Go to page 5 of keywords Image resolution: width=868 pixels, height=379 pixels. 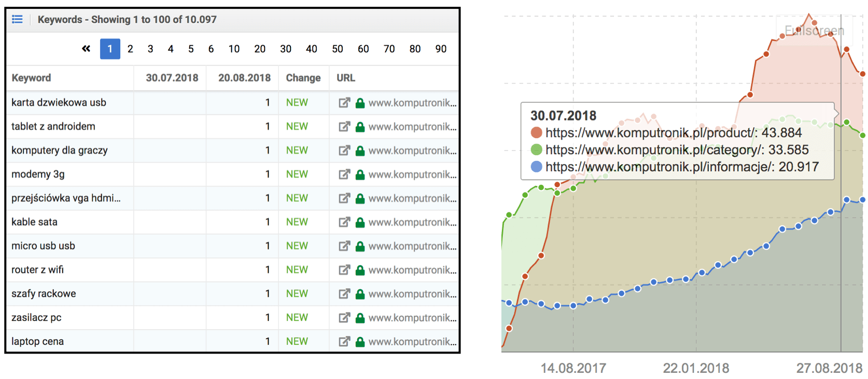coord(191,49)
